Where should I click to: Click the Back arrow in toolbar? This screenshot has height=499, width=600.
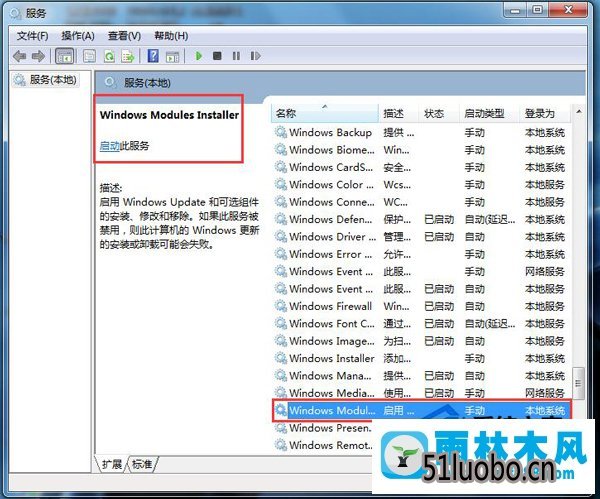[20, 56]
